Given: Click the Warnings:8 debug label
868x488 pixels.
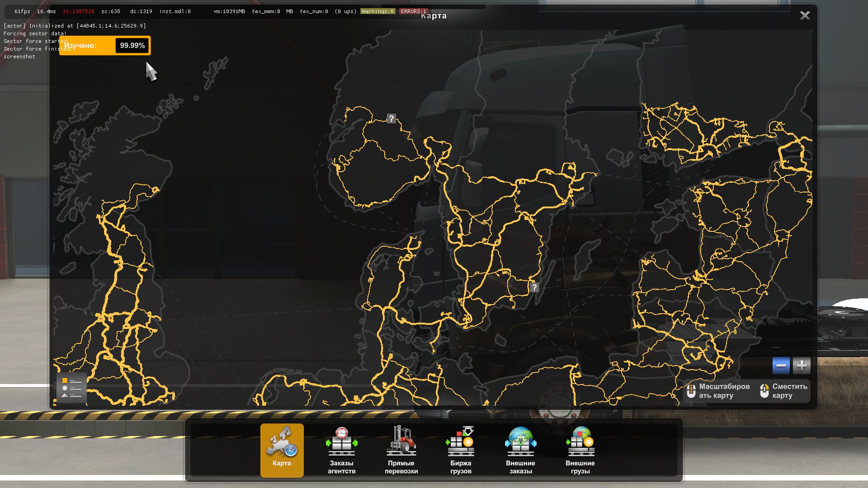Looking at the screenshot, I should click(378, 11).
